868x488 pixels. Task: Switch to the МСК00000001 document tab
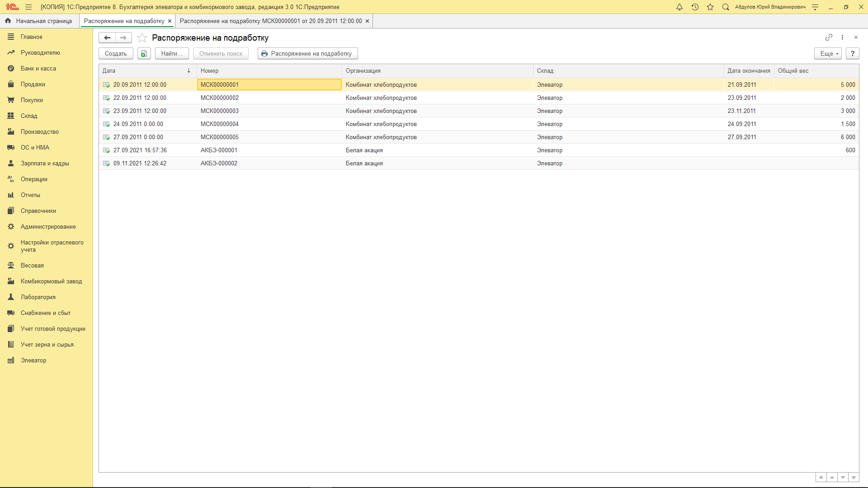tap(271, 21)
